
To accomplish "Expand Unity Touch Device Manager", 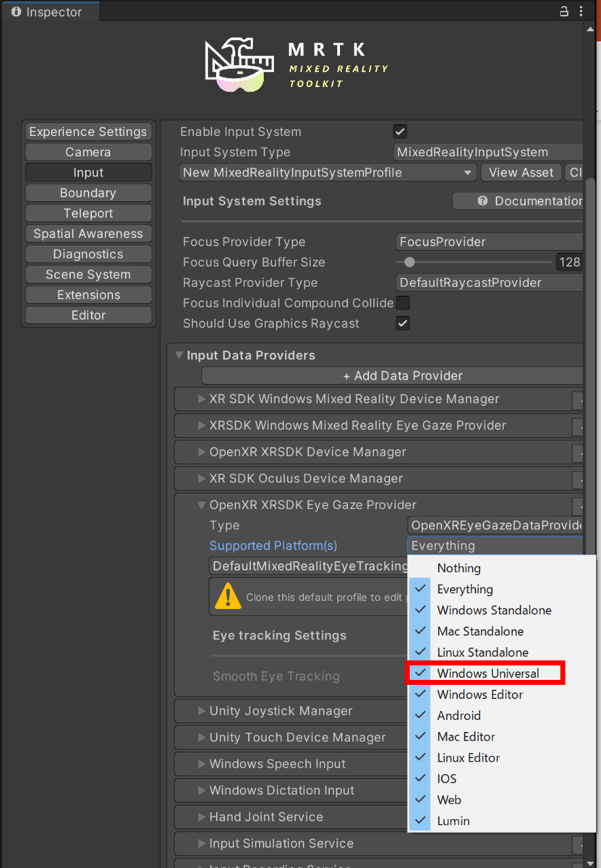I will [202, 738].
